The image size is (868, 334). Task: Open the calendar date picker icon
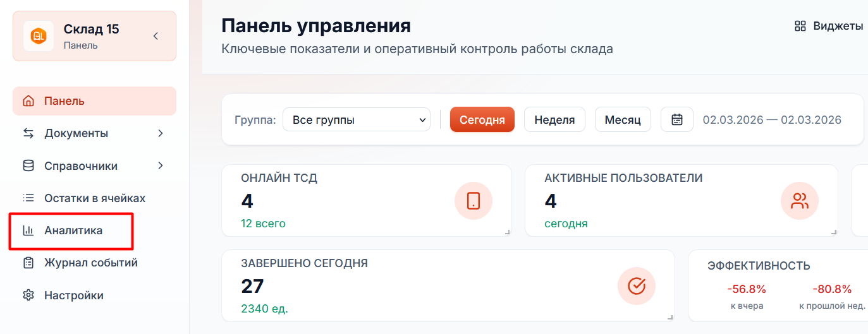677,119
